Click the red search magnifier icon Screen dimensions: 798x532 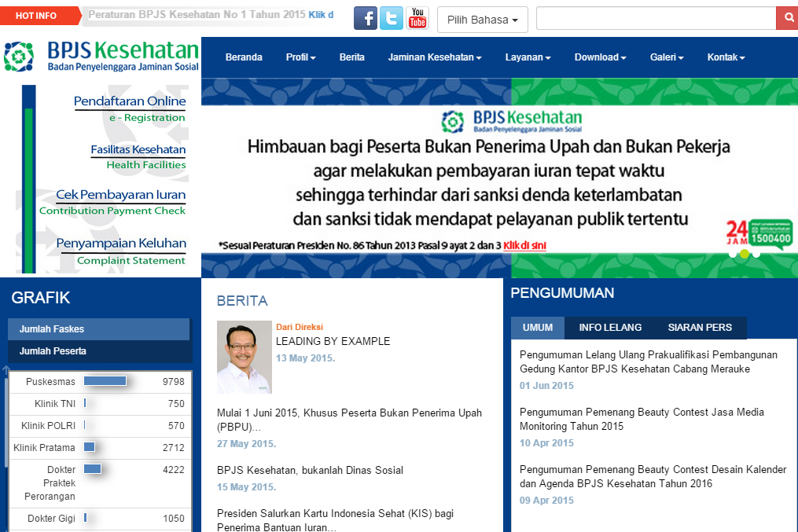coord(788,17)
